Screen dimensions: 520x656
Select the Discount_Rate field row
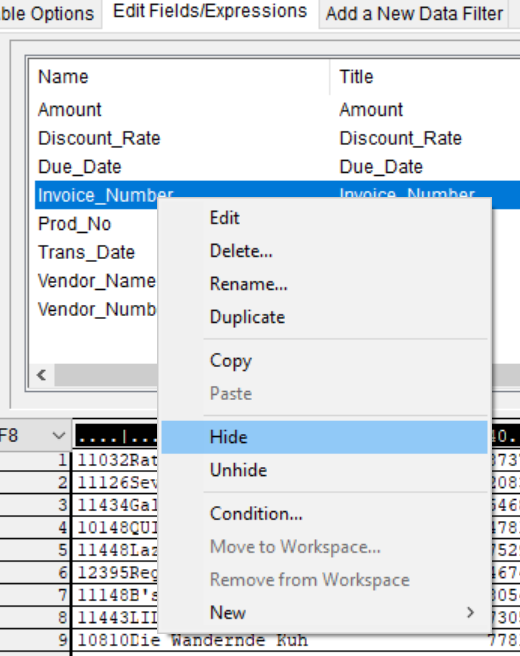click(277, 138)
